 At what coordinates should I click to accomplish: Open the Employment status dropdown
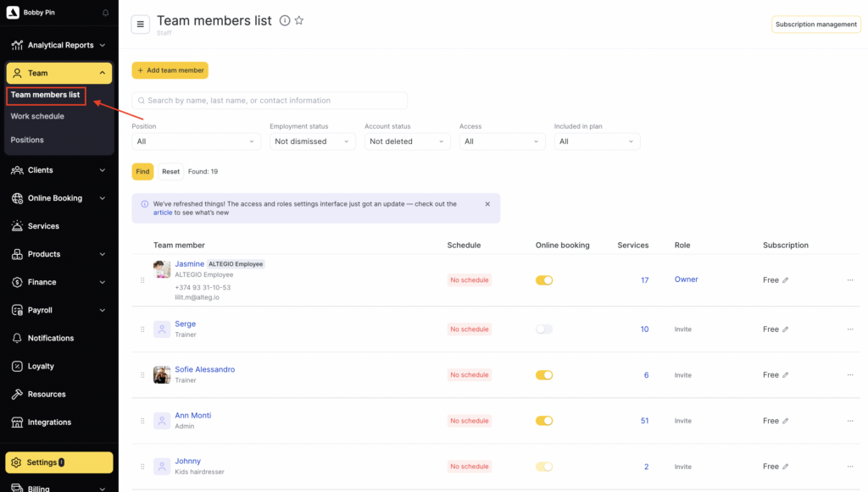pyautogui.click(x=312, y=141)
